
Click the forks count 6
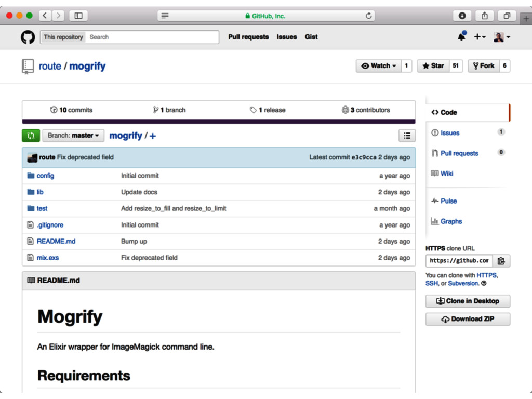[x=504, y=66]
